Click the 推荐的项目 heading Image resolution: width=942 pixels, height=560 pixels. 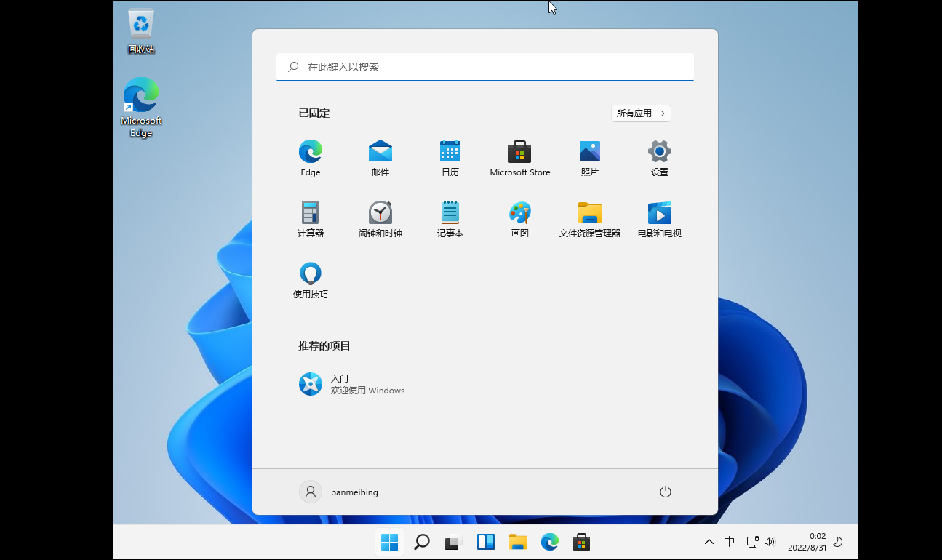pos(324,346)
